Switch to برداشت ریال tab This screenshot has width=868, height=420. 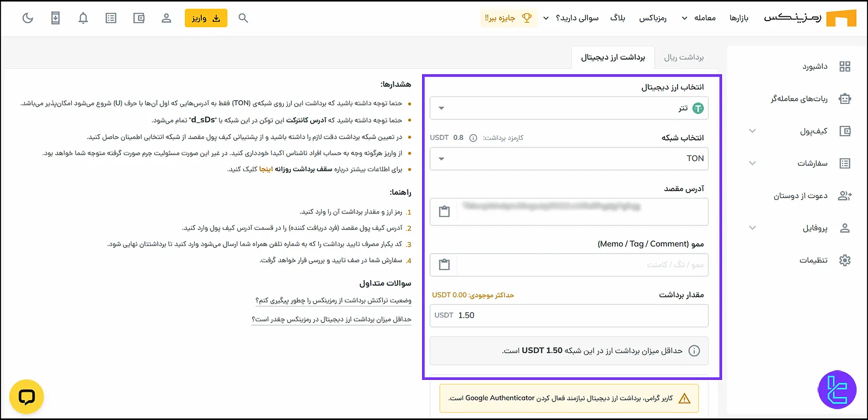[x=684, y=57]
